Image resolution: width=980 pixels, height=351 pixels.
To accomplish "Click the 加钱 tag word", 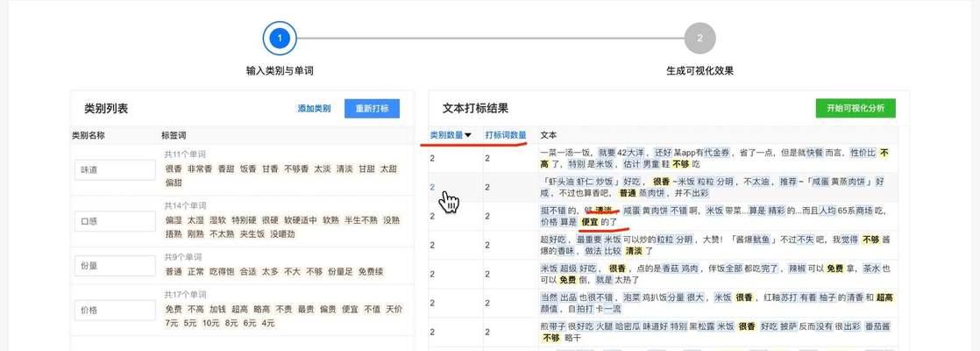I will (x=217, y=309).
